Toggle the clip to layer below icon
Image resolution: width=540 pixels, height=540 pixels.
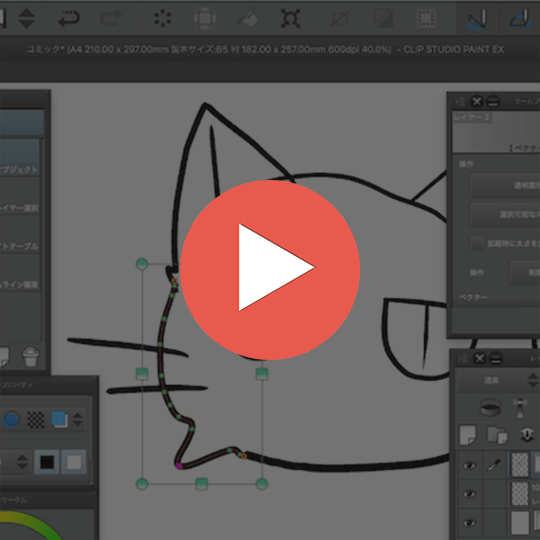(490, 407)
